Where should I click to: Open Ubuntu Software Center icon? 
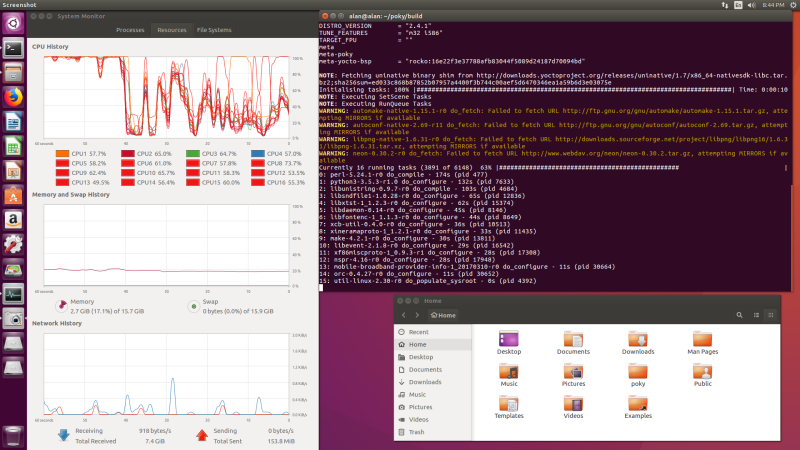(x=13, y=195)
